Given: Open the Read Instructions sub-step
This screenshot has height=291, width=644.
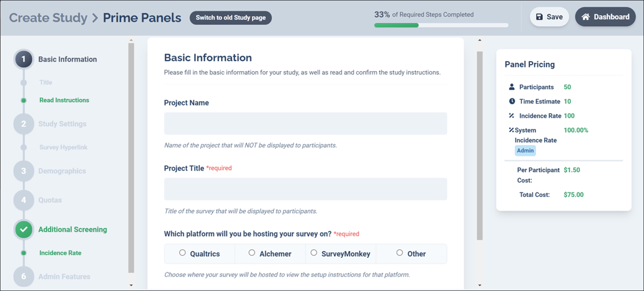Looking at the screenshot, I should pos(64,100).
